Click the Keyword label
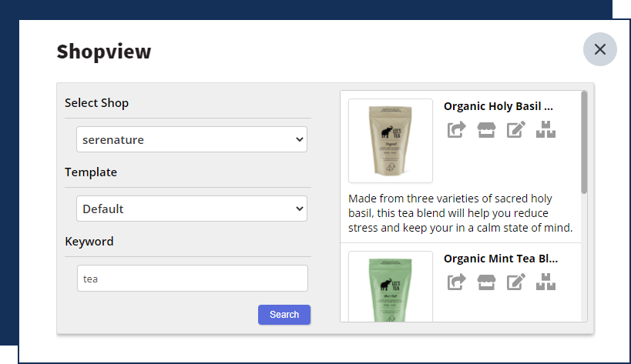 [89, 241]
